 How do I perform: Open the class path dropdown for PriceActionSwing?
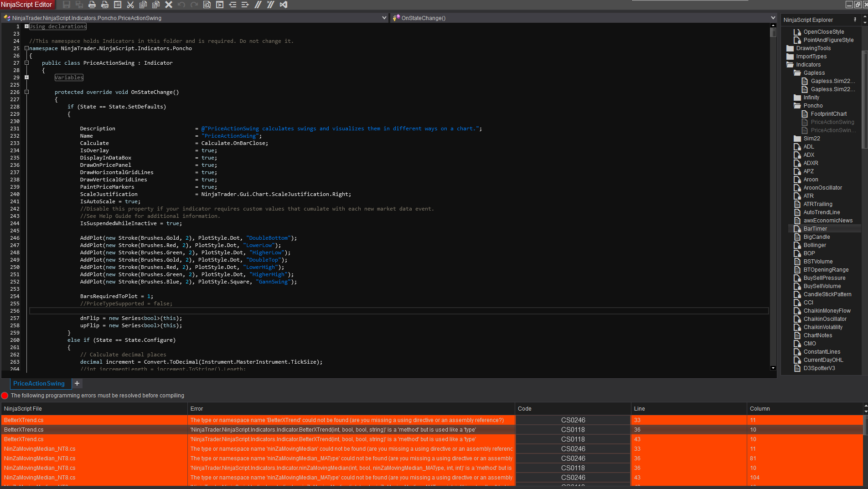click(384, 18)
